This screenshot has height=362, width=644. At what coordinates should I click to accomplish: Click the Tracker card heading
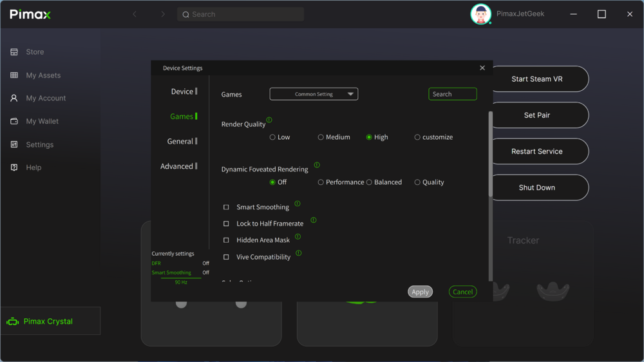point(523,240)
